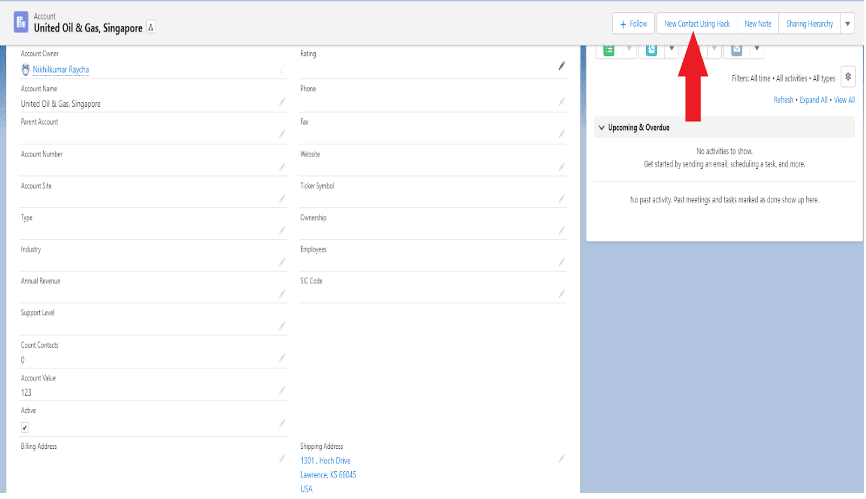
Task: Click the teal Log a Call icon
Action: pyautogui.click(x=651, y=50)
